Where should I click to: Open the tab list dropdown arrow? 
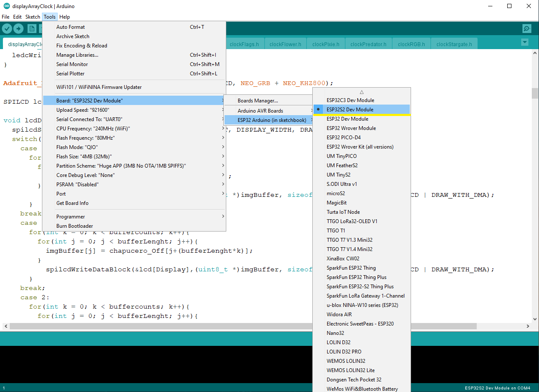(x=525, y=42)
